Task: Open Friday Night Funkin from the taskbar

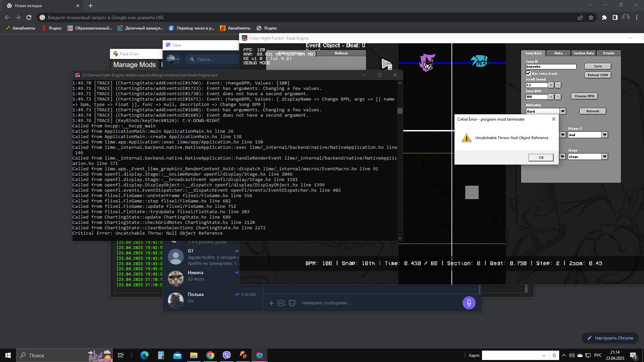Action: click(x=259, y=355)
